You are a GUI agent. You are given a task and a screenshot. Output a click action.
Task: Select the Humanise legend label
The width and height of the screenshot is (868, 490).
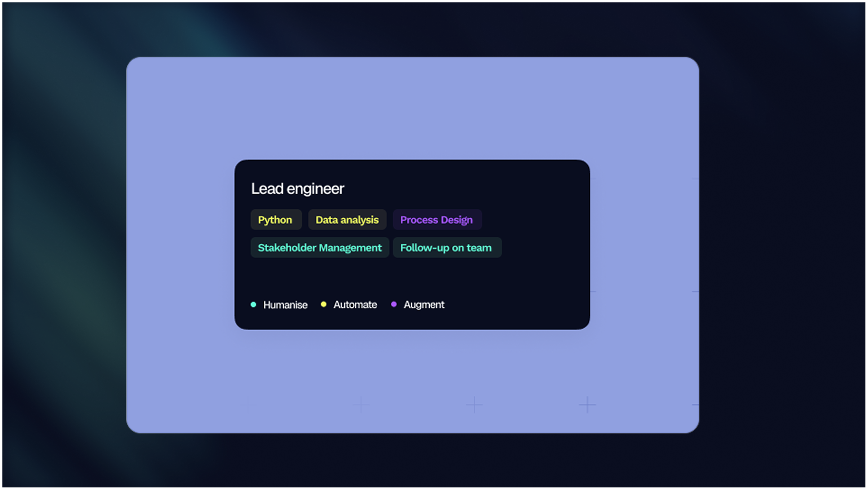[x=285, y=305]
